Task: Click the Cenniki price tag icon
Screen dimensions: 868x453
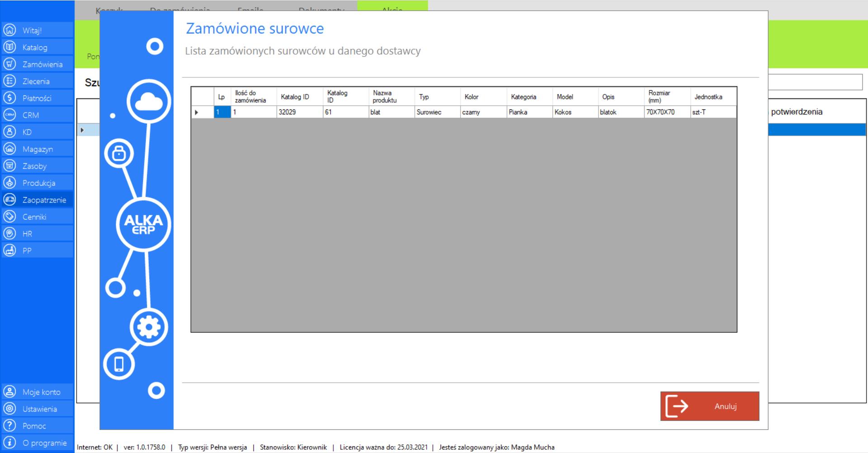Action: coord(9,217)
